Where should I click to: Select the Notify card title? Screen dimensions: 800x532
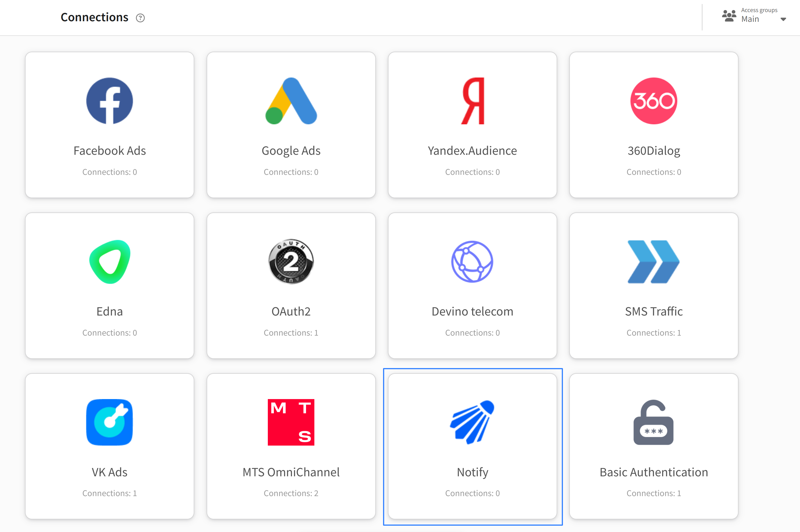pyautogui.click(x=472, y=472)
